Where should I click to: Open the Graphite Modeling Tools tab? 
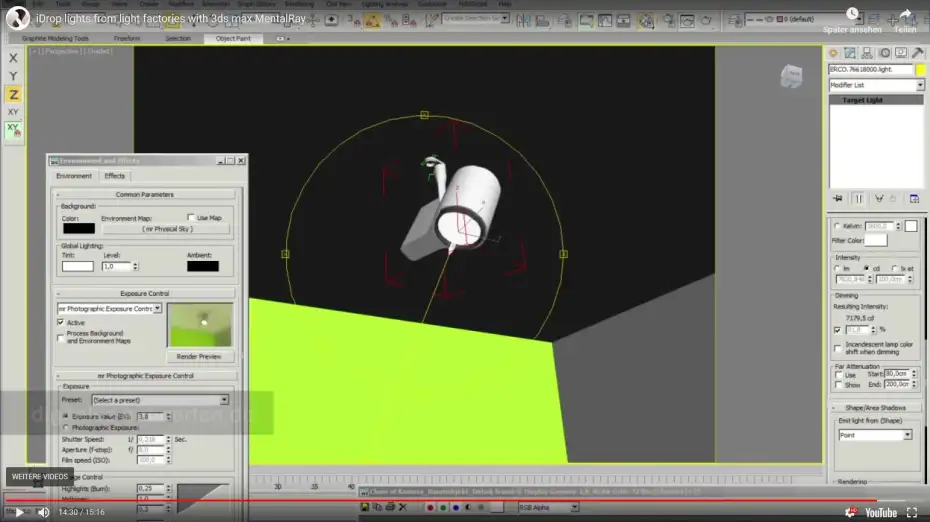pyautogui.click(x=55, y=39)
